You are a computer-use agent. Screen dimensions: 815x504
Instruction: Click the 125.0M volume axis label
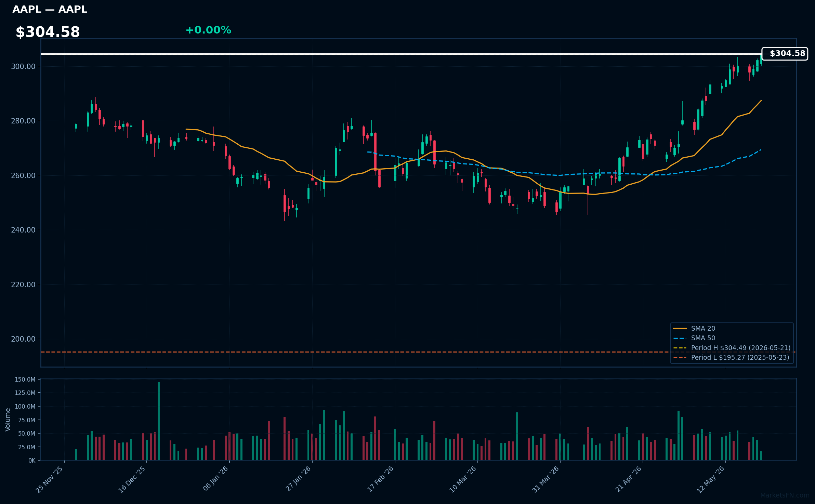(x=25, y=393)
